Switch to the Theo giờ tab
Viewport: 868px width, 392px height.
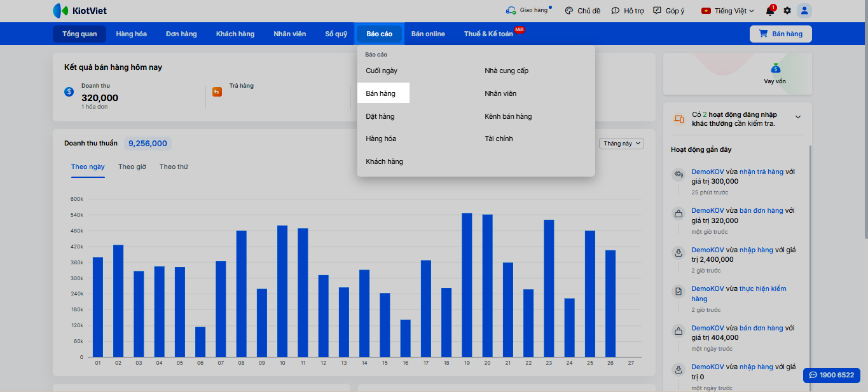(132, 166)
